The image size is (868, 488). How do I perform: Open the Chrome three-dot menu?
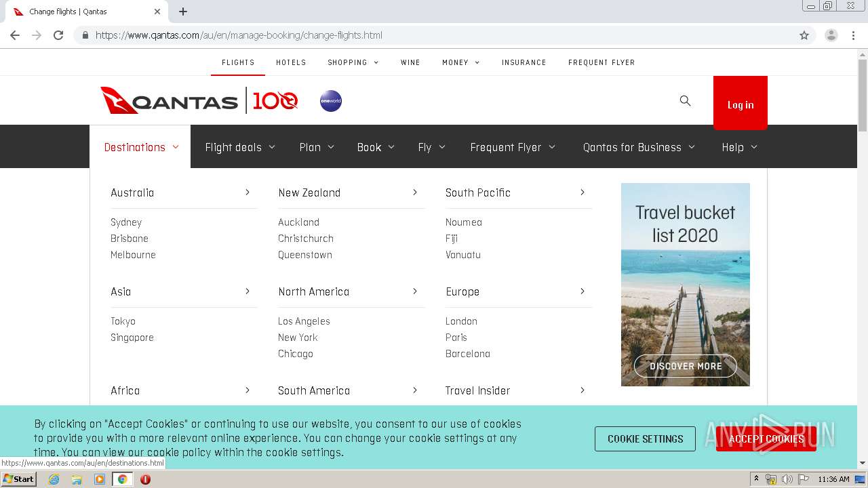853,35
